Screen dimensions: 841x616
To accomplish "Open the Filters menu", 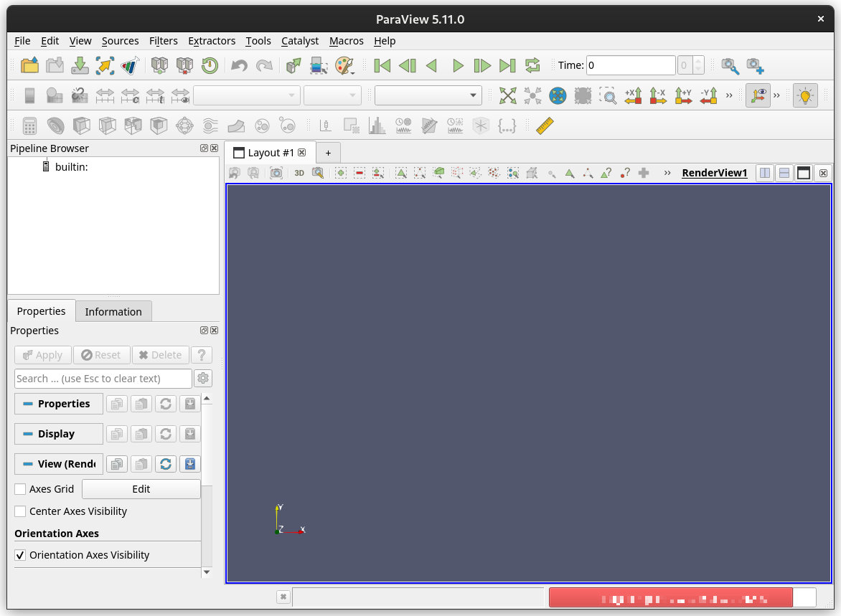I will pos(163,41).
